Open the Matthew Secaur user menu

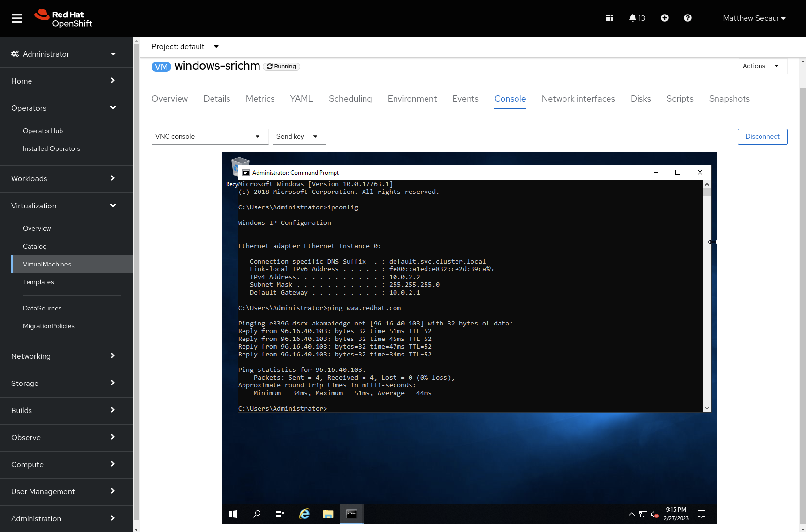(x=754, y=18)
